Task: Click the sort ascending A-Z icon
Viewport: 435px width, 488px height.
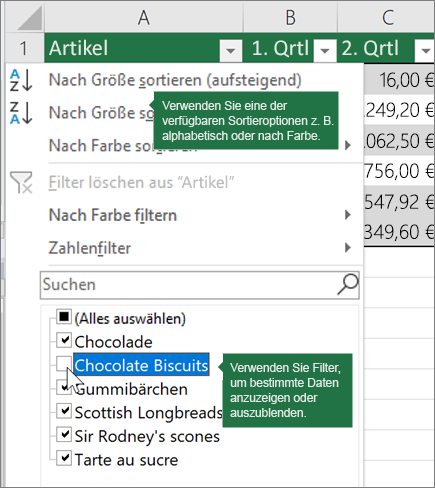Action: pos(21,80)
